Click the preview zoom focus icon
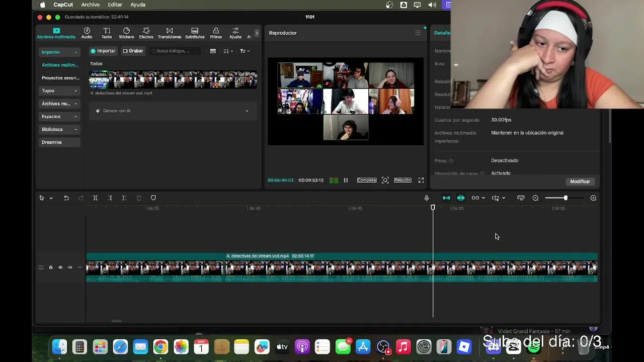 pyautogui.click(x=385, y=180)
